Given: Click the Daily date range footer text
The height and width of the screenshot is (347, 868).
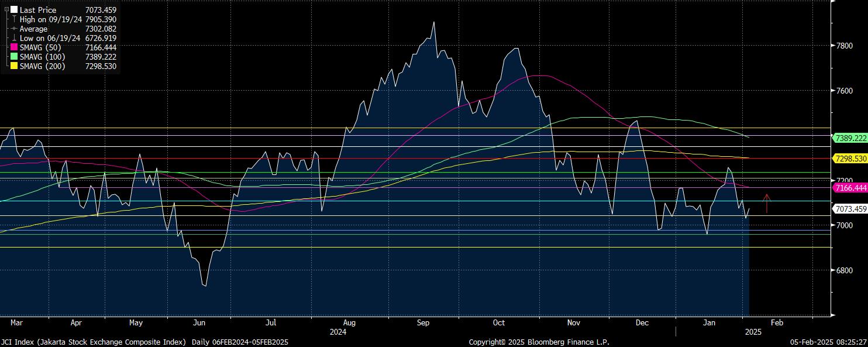Looking at the screenshot, I should 240,342.
